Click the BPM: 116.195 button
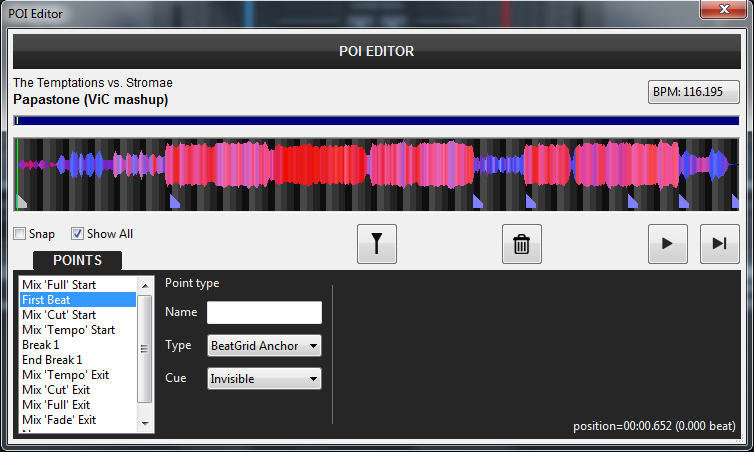Viewport: 754px width, 452px height. 693,92
